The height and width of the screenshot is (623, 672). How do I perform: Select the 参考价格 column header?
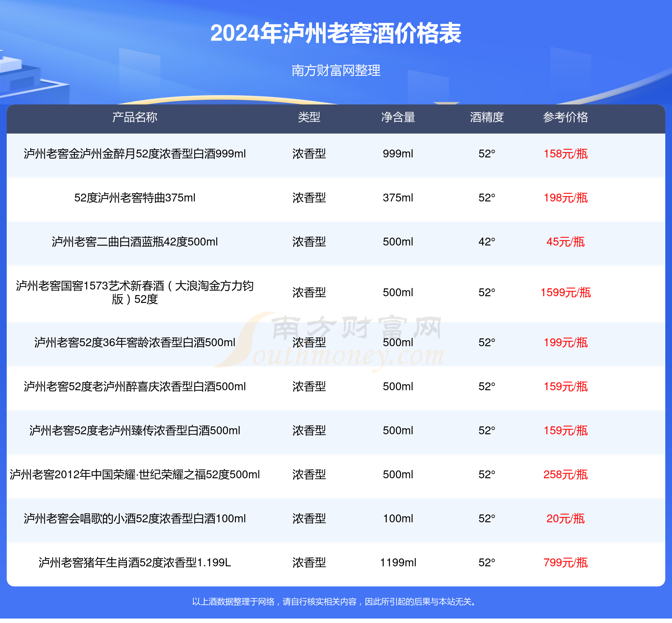point(566,117)
